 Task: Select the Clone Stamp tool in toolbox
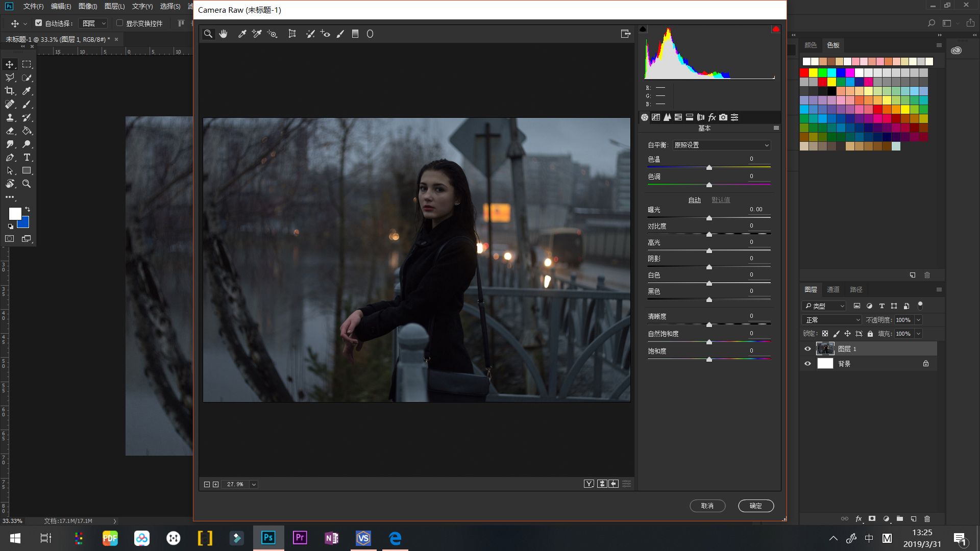[10, 117]
